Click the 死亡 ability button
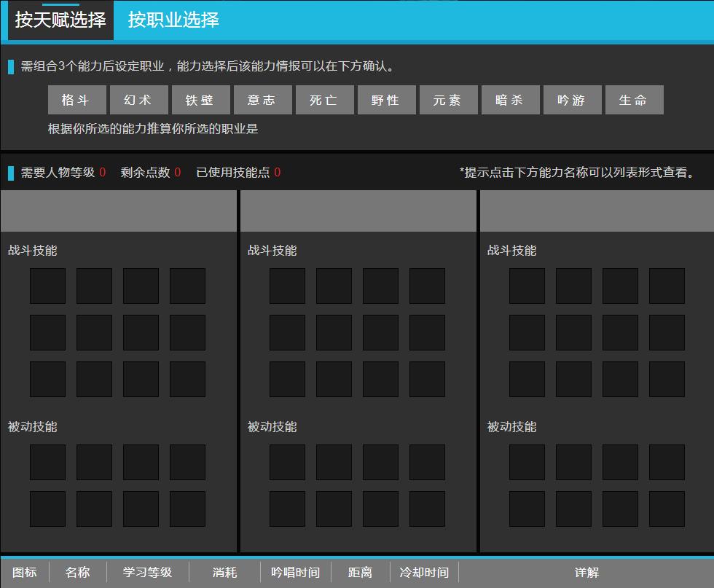 point(325,101)
